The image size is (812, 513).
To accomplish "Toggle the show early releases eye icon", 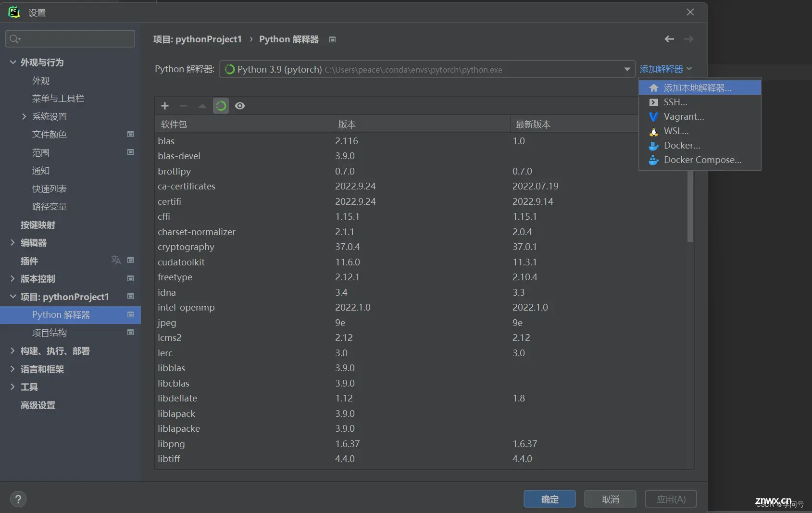I will (240, 106).
